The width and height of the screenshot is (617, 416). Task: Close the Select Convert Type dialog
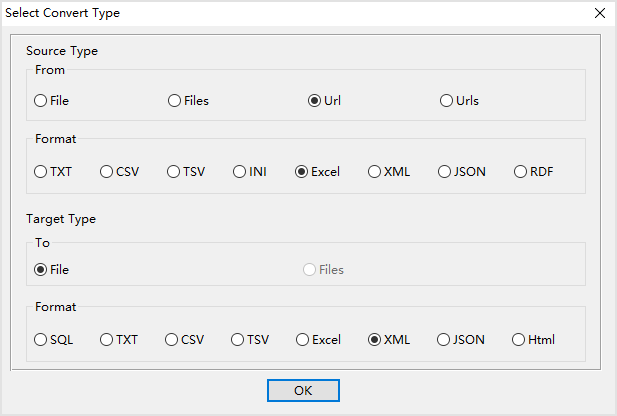tap(599, 13)
